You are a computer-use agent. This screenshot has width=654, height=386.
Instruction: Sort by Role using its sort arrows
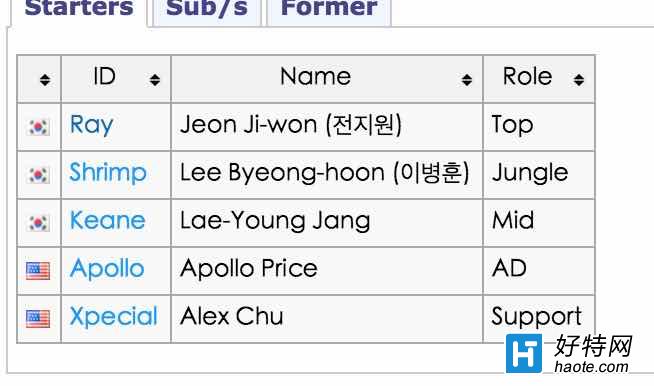click(579, 79)
